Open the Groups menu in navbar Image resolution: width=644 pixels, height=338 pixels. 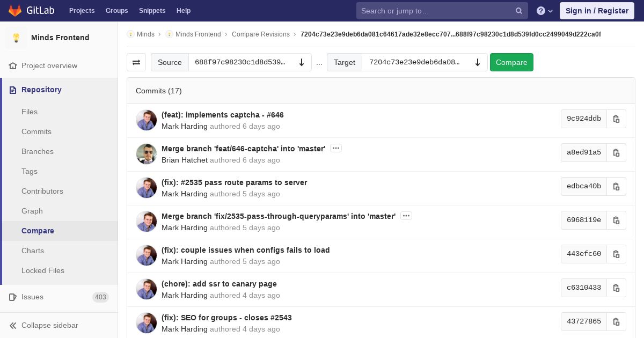(x=116, y=11)
